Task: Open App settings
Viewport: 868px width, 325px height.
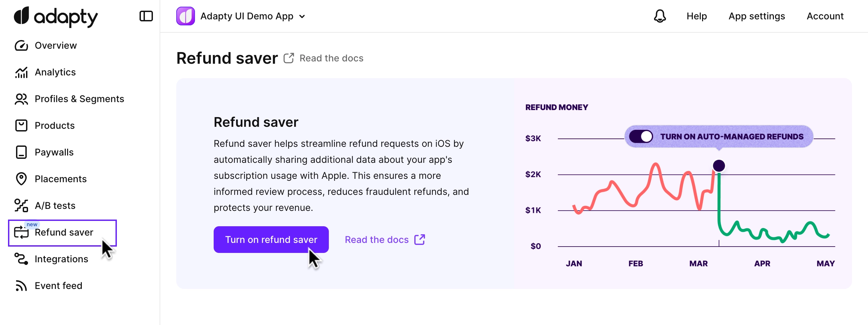Action: (x=756, y=16)
